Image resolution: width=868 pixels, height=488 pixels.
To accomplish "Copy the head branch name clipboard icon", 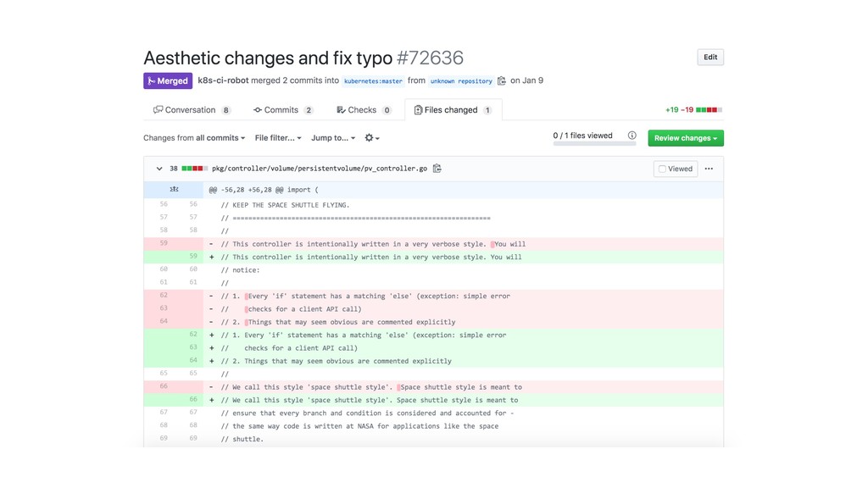I will tap(502, 81).
